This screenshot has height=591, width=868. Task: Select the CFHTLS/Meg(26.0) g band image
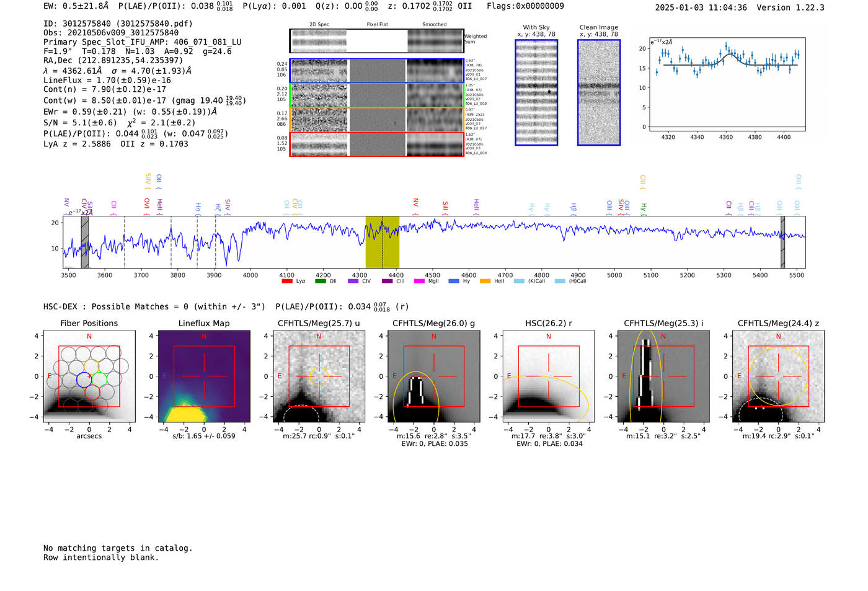(433, 376)
